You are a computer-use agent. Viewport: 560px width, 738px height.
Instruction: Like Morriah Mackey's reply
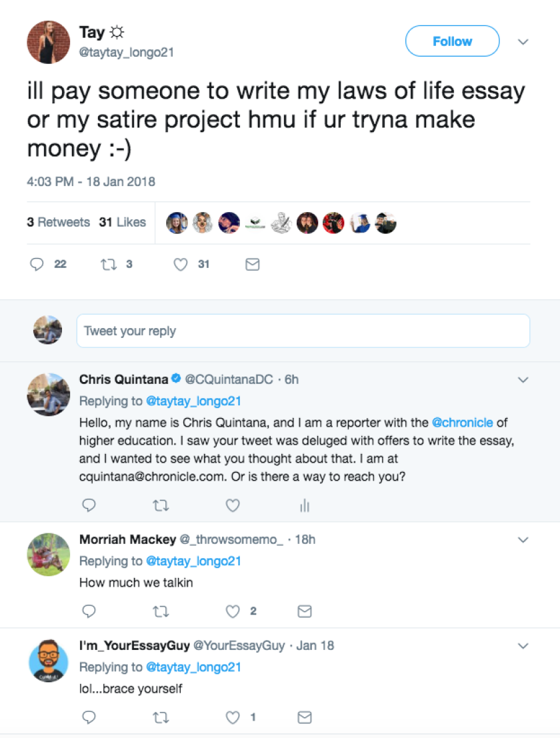click(233, 611)
